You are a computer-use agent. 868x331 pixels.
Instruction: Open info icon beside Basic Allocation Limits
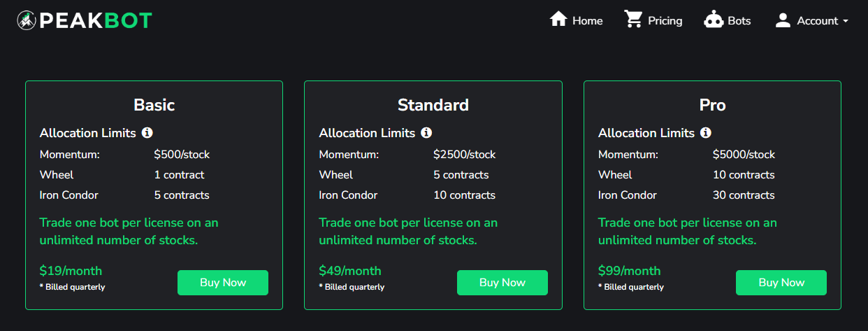pos(147,132)
